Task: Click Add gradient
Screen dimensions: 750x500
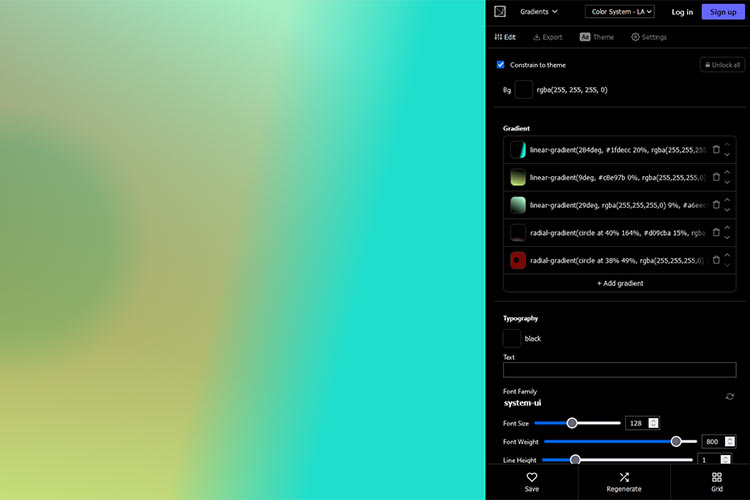Action: [620, 283]
